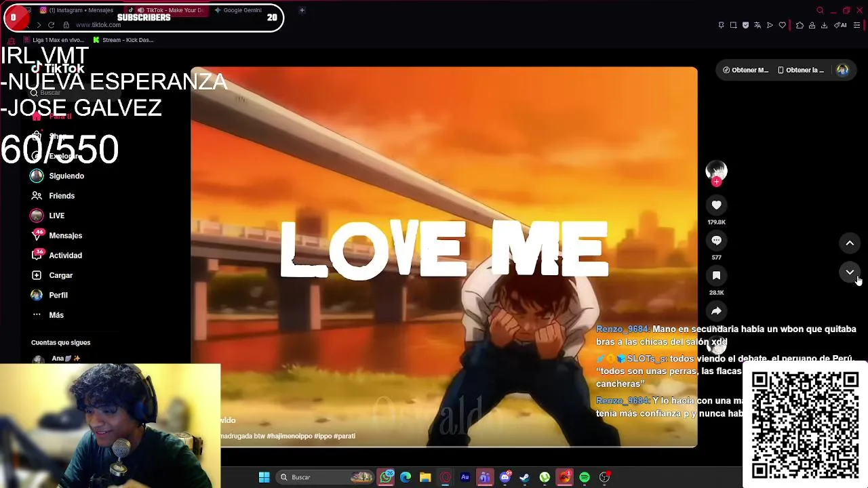Click the Ana account under Cuentas que sigues
The height and width of the screenshot is (488, 868).
(x=56, y=359)
